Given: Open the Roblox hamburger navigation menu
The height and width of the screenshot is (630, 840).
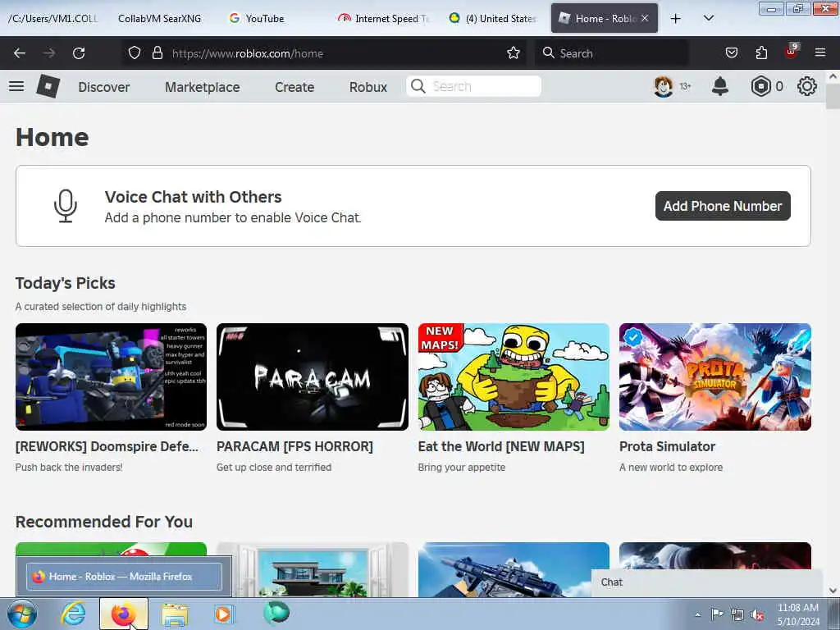Looking at the screenshot, I should [x=16, y=85].
